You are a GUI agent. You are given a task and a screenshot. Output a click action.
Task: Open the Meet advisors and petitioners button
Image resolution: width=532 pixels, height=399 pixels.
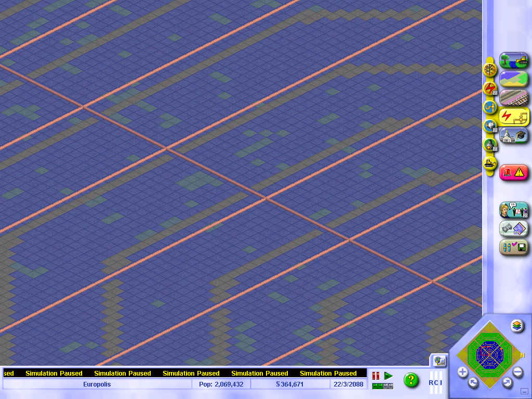point(514,210)
